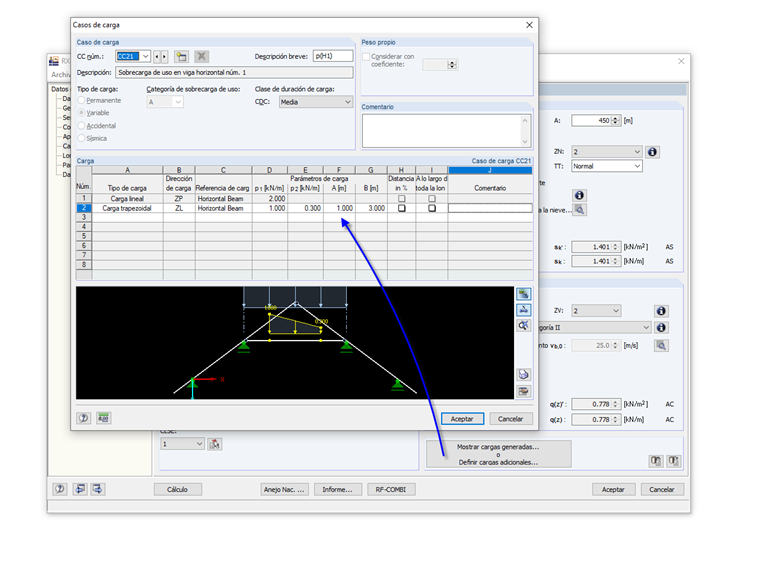Click the right units icon above main Cancelar
The width and height of the screenshot is (760, 575).
[x=674, y=461]
